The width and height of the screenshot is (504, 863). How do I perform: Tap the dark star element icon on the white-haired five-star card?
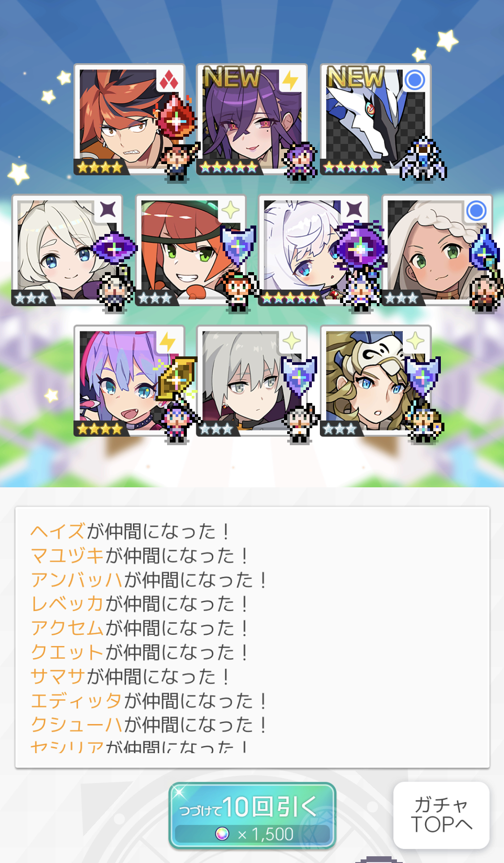354,210
